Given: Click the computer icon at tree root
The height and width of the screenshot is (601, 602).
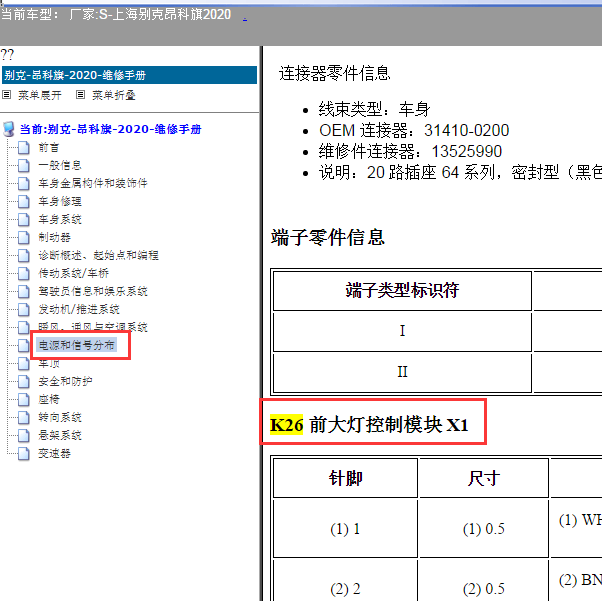Looking at the screenshot, I should click(x=9, y=129).
